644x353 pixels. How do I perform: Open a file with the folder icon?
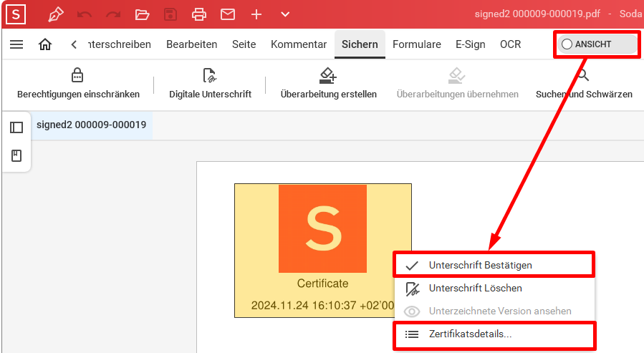click(x=142, y=15)
